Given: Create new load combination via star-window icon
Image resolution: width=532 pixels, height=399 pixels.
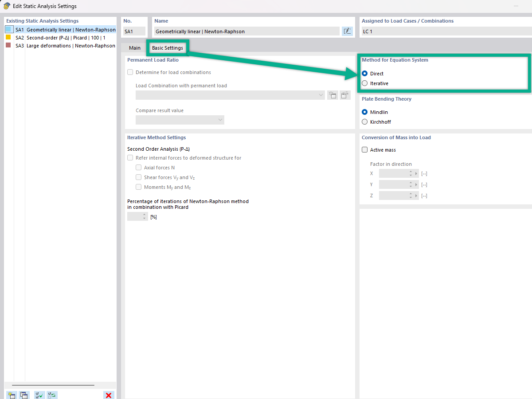Looking at the screenshot, I should point(332,95).
